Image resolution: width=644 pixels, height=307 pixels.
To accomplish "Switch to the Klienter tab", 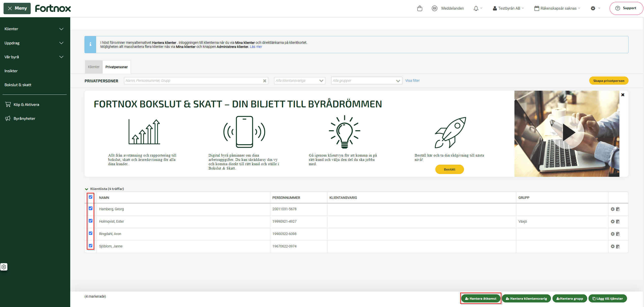I will 94,67.
